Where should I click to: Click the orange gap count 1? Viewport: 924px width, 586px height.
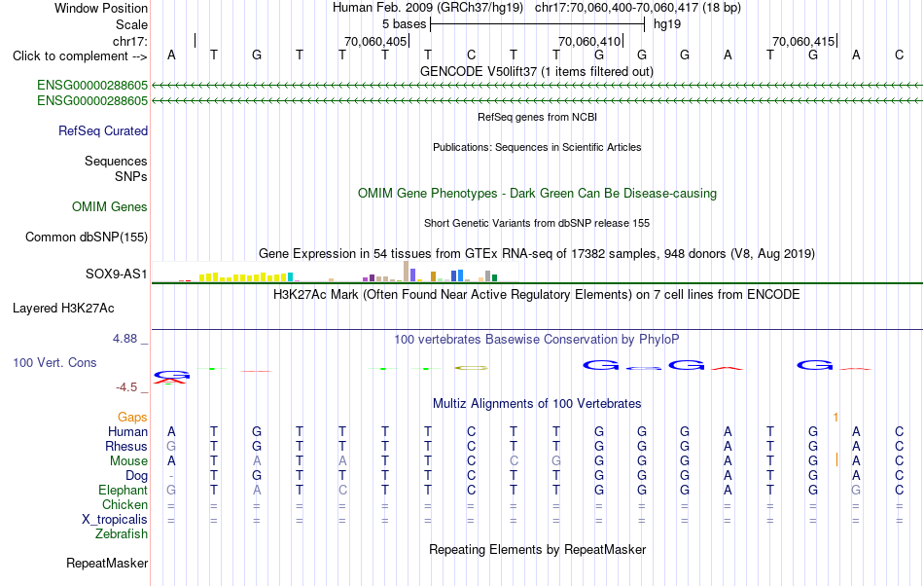[835, 418]
